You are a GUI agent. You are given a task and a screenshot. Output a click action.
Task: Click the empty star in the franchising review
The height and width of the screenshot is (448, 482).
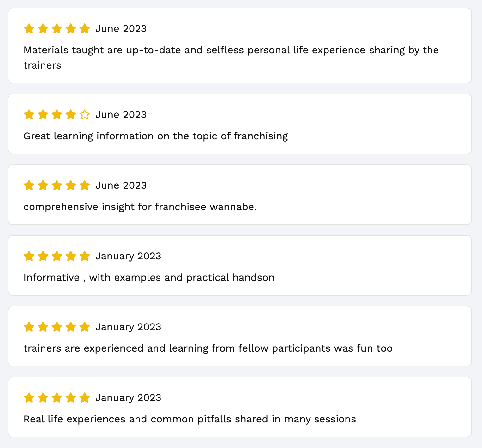pos(85,115)
